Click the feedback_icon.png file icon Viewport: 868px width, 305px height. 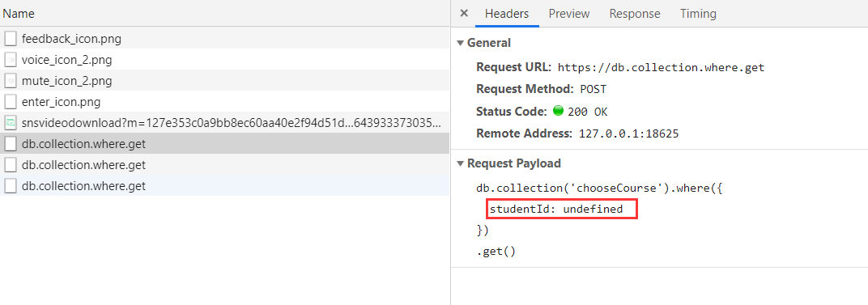click(10, 39)
